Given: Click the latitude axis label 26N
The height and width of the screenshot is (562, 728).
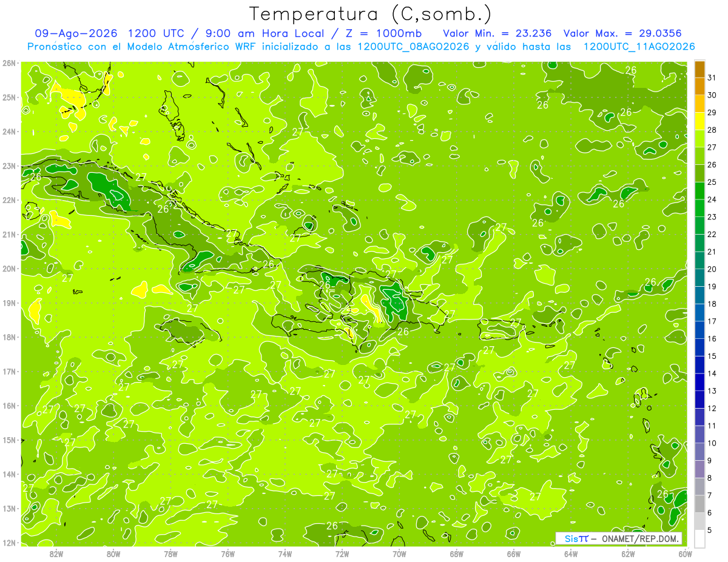Looking at the screenshot, I should point(9,63).
